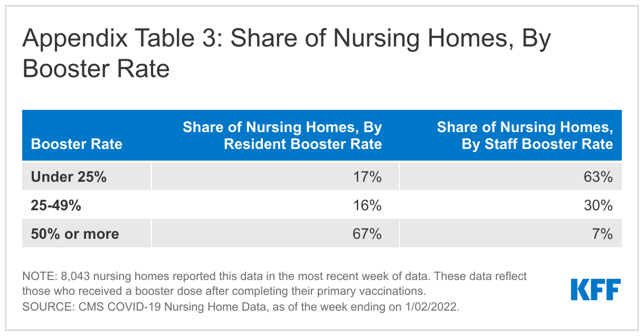Click the Appendix Table 3 title

pyautogui.click(x=285, y=40)
